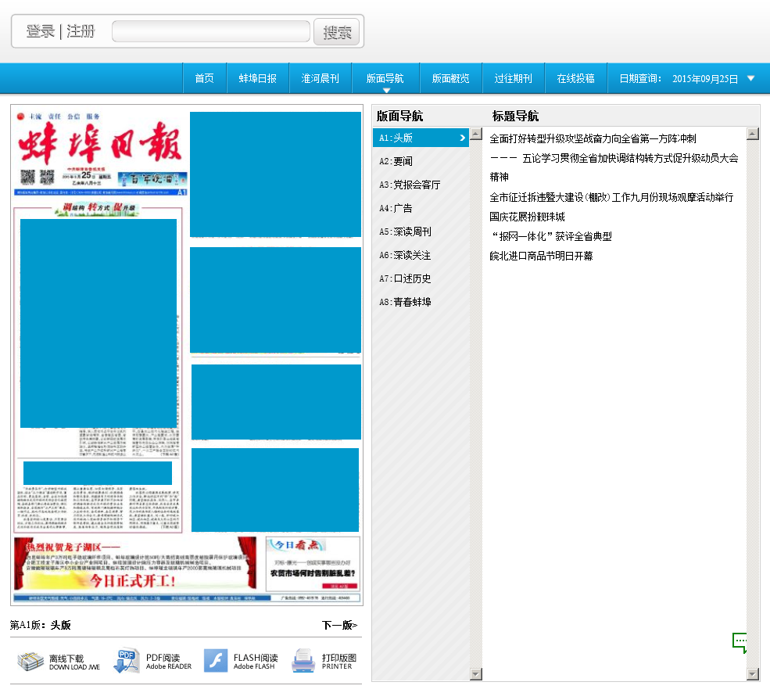Click the 版面导航 panel heading
The width and height of the screenshot is (770, 700).
(399, 116)
